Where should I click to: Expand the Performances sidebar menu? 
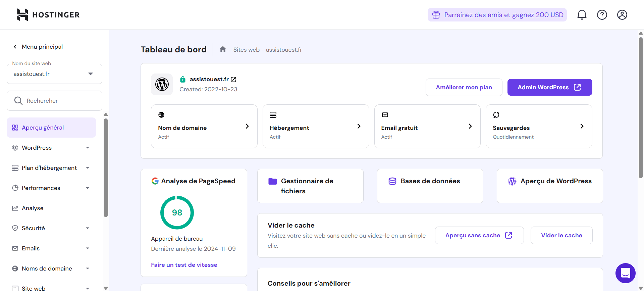coord(51,188)
